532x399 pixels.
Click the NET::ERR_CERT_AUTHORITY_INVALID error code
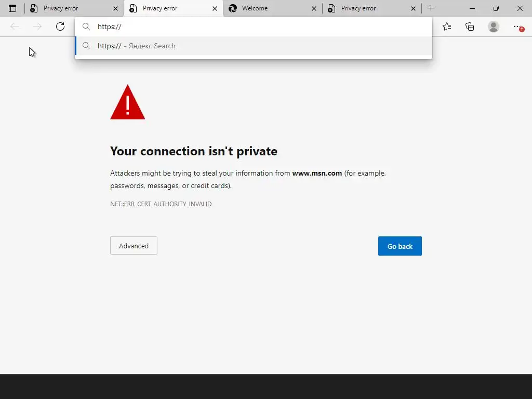coord(161,204)
